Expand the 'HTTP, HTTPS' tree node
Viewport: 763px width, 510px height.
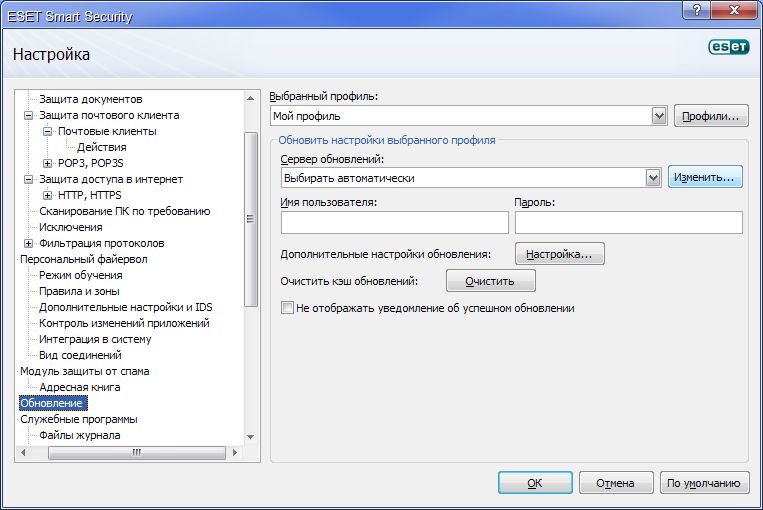coord(47,195)
